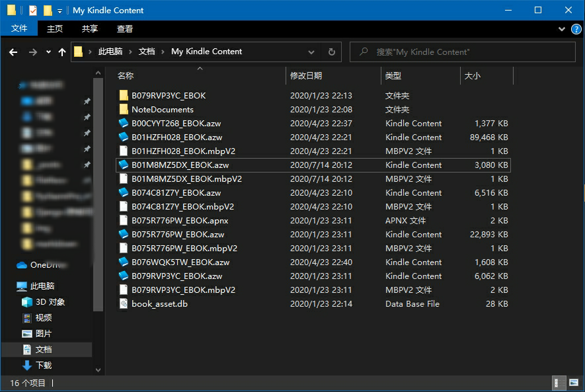
Task: Open the 文件 menu tab
Action: 19,29
